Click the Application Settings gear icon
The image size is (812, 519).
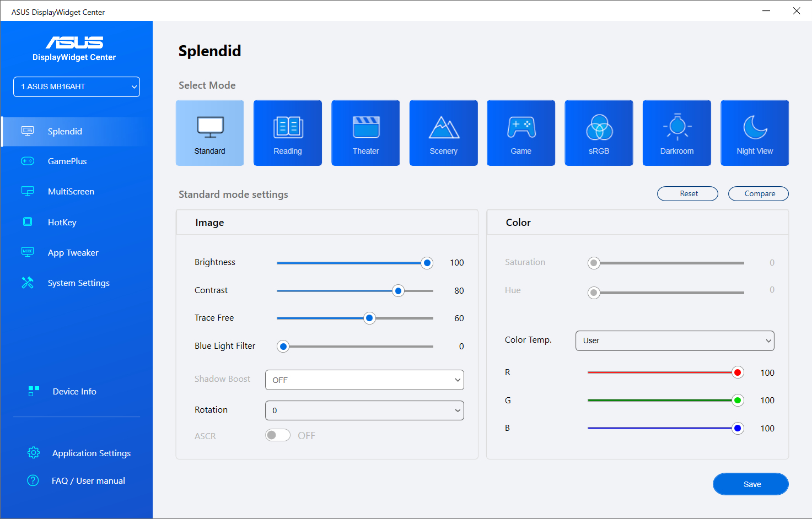click(x=34, y=453)
